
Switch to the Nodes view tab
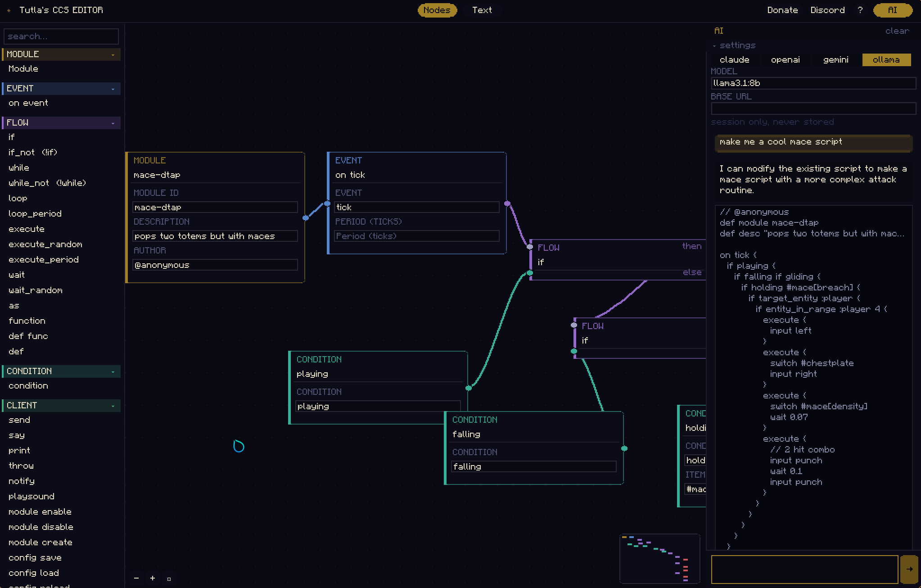coord(437,10)
